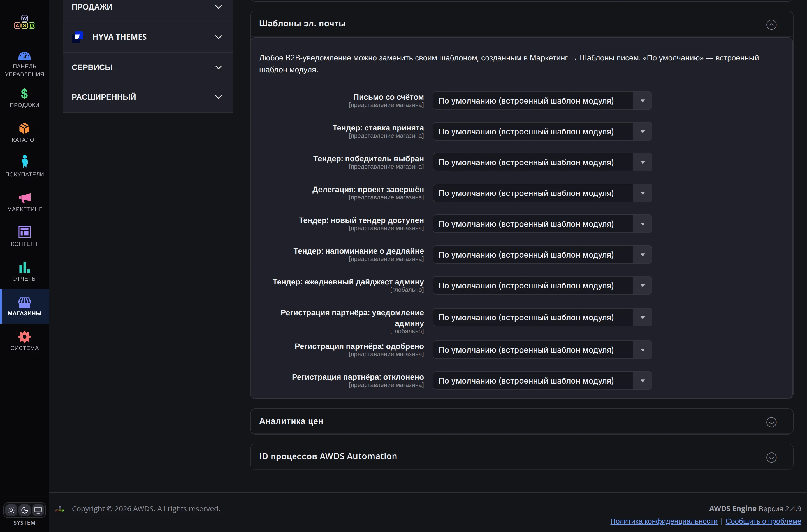The height and width of the screenshot is (532, 807).
Task: Click the AWDS Engine Версия 2.4.9 text
Action: (x=755, y=509)
